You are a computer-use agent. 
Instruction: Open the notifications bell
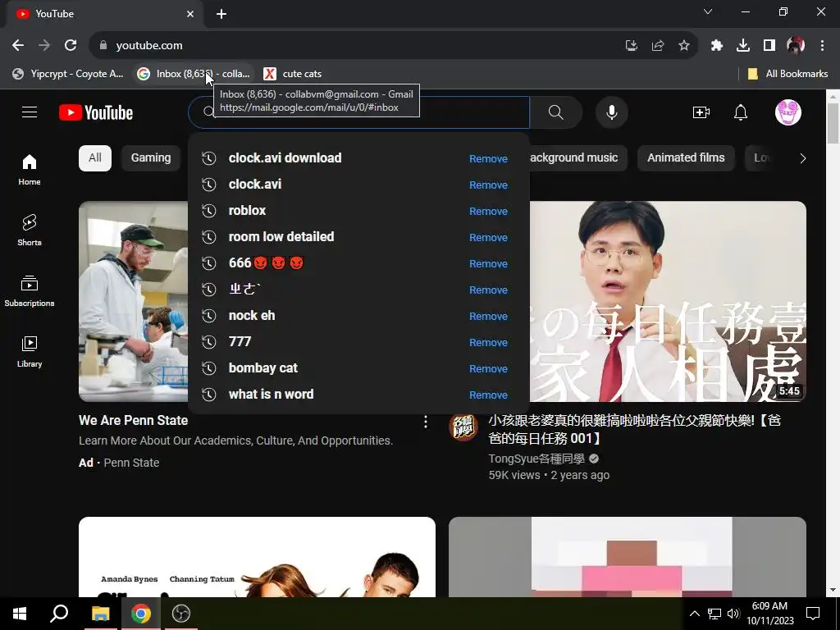[x=741, y=112]
